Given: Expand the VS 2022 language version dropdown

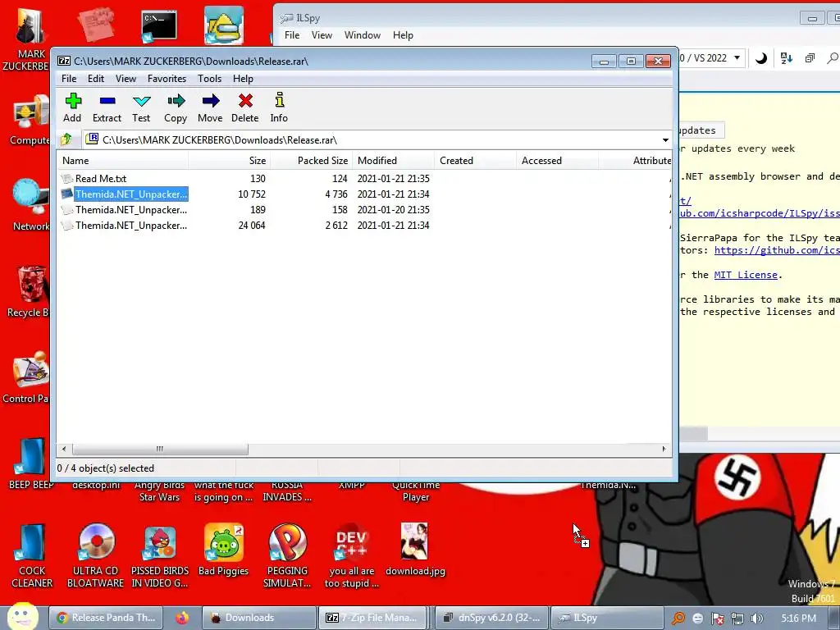Looking at the screenshot, I should [x=737, y=58].
